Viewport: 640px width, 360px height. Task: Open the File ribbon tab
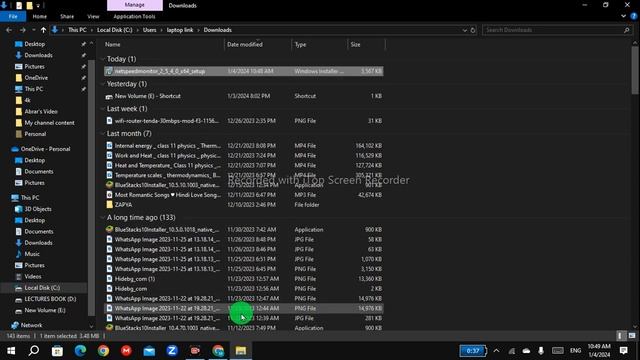point(13,16)
